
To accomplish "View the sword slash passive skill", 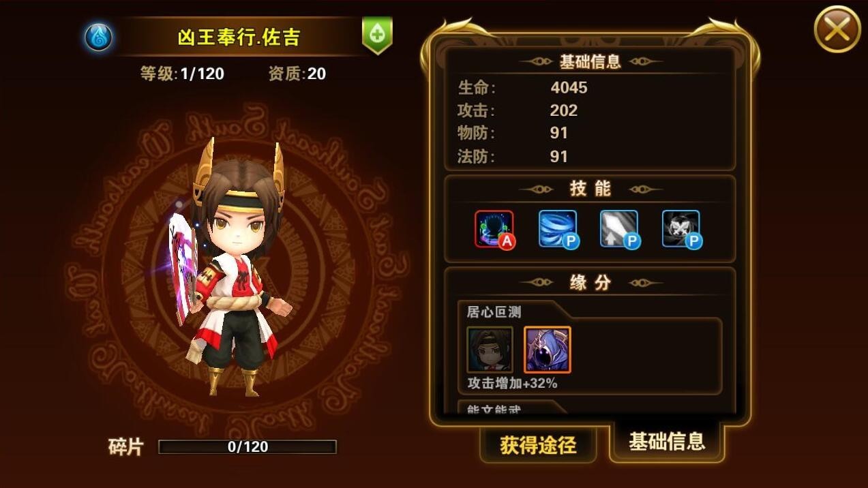I will (x=620, y=229).
